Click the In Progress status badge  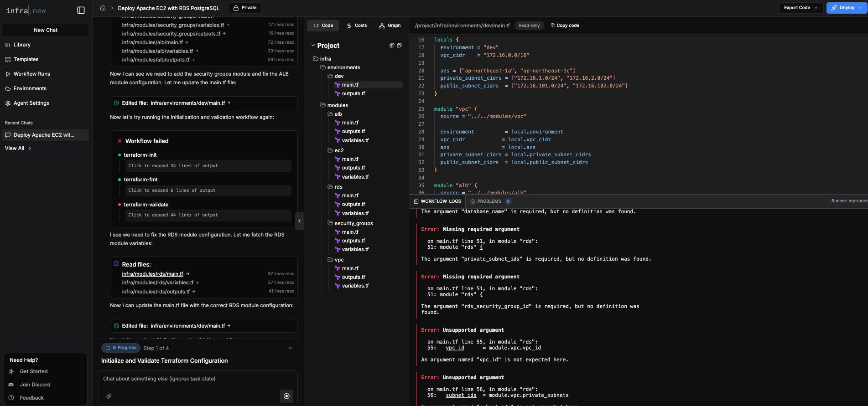tap(121, 348)
